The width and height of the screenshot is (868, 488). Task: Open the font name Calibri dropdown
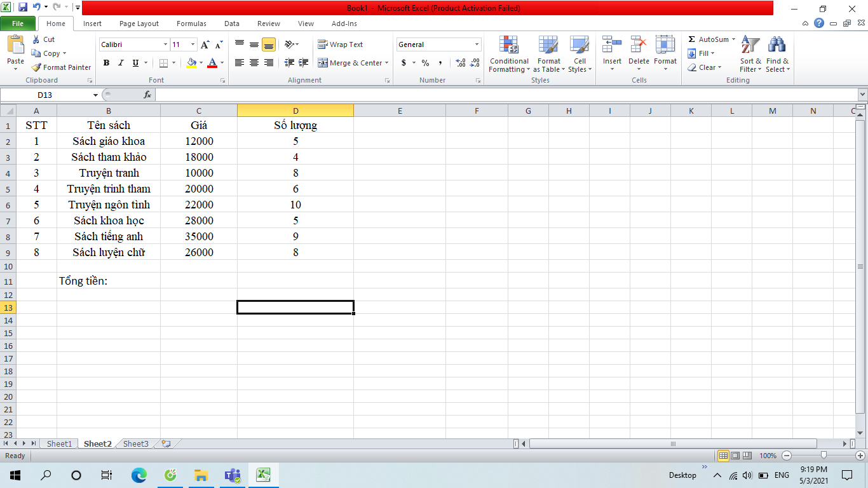(165, 44)
